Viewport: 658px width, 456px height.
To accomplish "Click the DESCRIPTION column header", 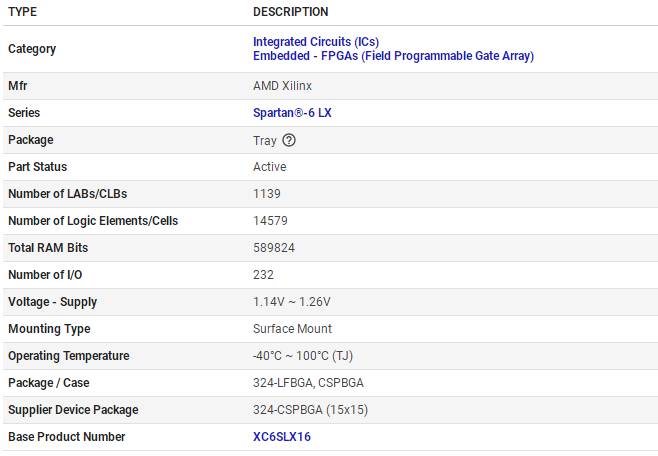I will 290,12.
